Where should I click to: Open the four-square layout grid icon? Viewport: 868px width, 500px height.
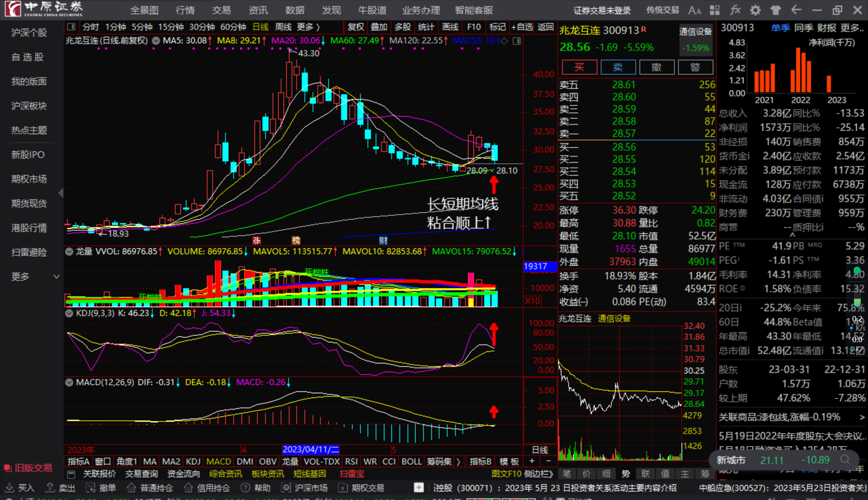(715, 10)
